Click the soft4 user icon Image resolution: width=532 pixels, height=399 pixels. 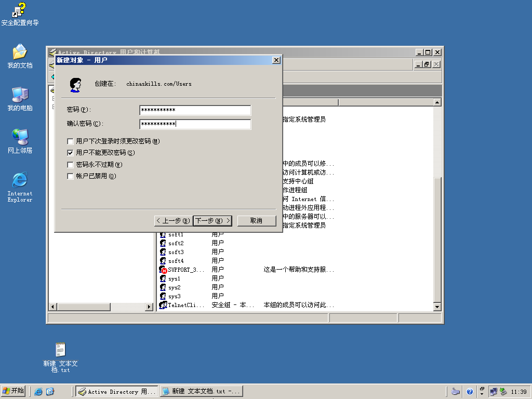click(163, 261)
